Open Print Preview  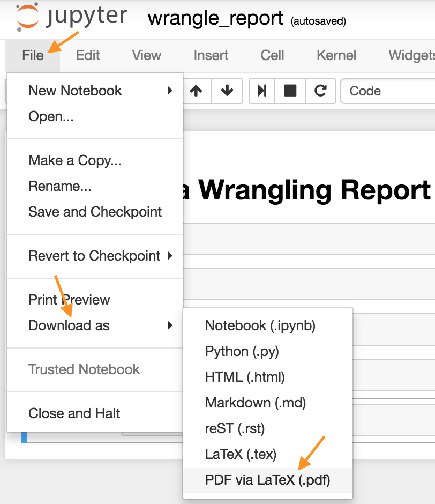pos(69,300)
